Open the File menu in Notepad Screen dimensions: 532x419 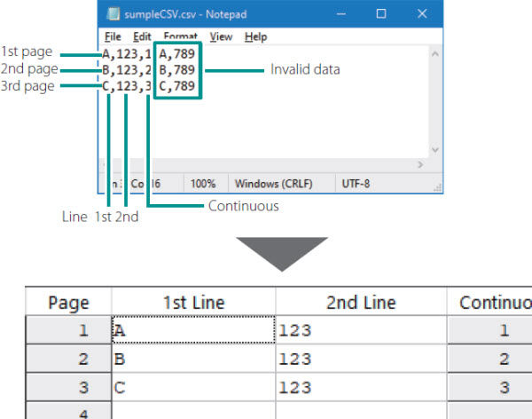(113, 37)
